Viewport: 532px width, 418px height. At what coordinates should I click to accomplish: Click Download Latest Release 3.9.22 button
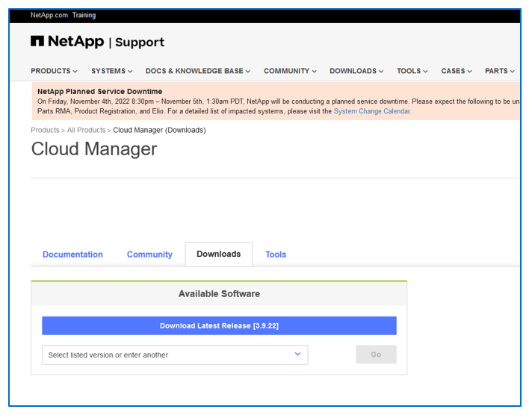pyautogui.click(x=219, y=325)
